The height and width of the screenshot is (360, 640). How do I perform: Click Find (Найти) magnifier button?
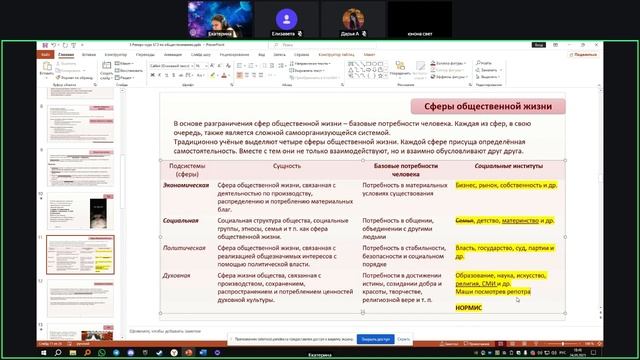point(484,63)
